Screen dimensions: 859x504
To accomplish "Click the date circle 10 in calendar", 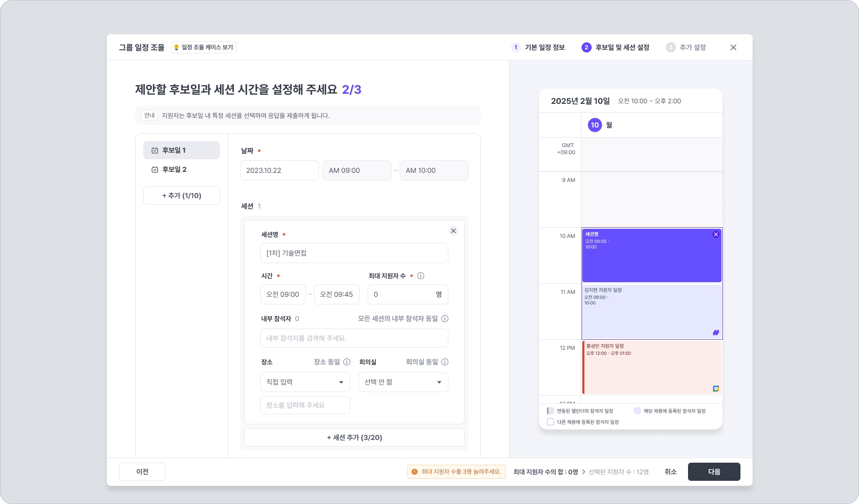I will [595, 125].
